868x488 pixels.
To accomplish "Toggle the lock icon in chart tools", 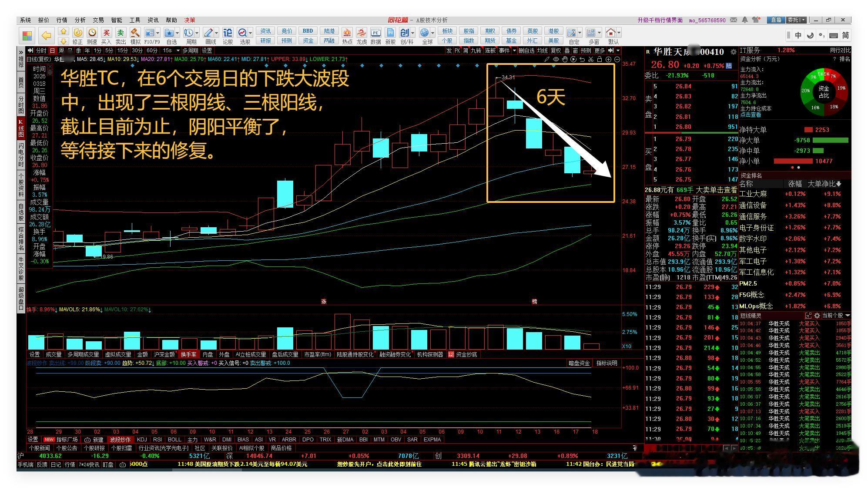I will [x=599, y=59].
